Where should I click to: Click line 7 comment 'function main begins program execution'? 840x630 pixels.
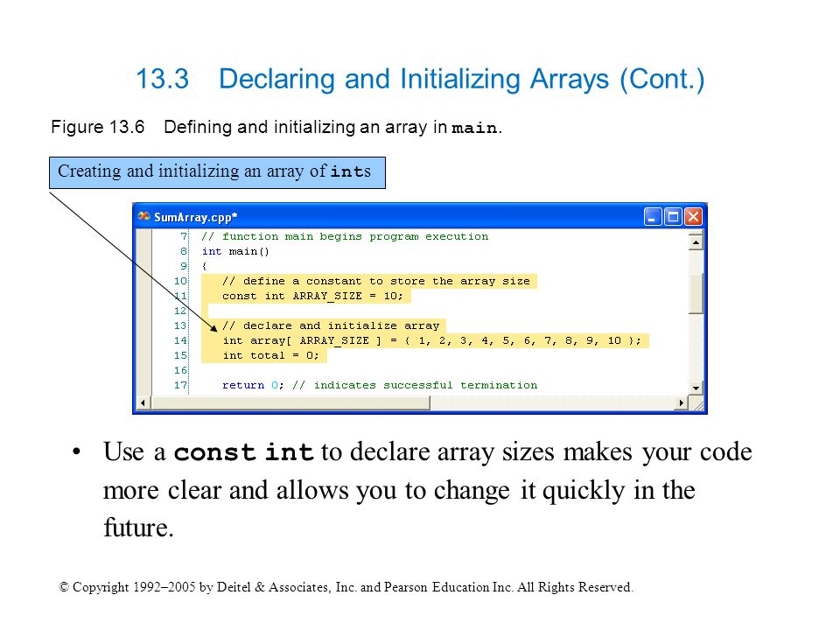[x=345, y=236]
